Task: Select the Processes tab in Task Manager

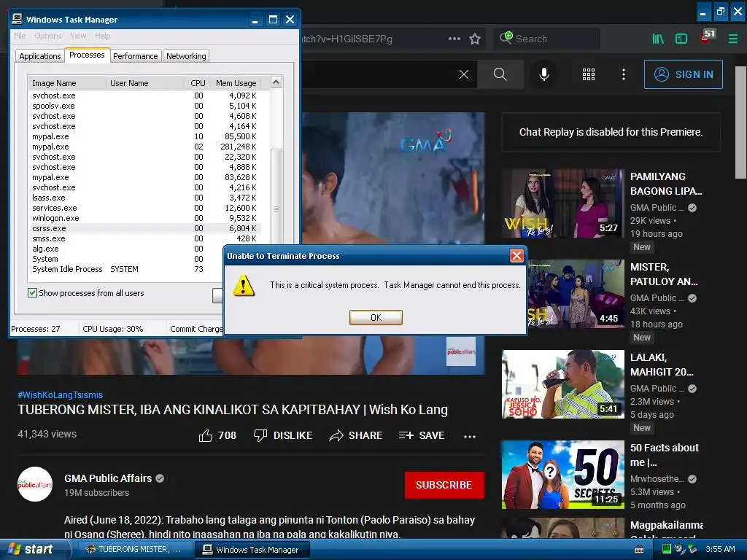Action: click(x=87, y=55)
